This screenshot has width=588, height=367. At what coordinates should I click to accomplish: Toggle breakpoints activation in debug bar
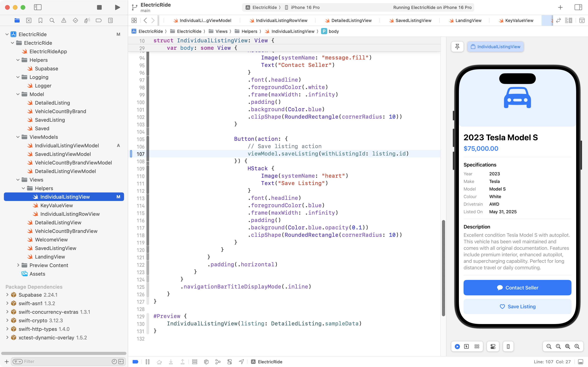pos(136,362)
